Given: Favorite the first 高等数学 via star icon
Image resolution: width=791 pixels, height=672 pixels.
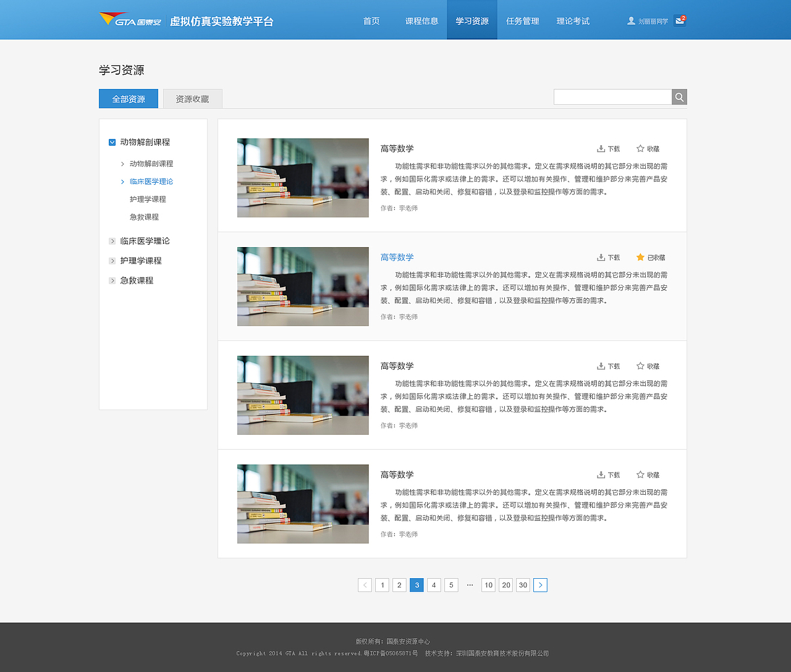Looking at the screenshot, I should tap(640, 148).
